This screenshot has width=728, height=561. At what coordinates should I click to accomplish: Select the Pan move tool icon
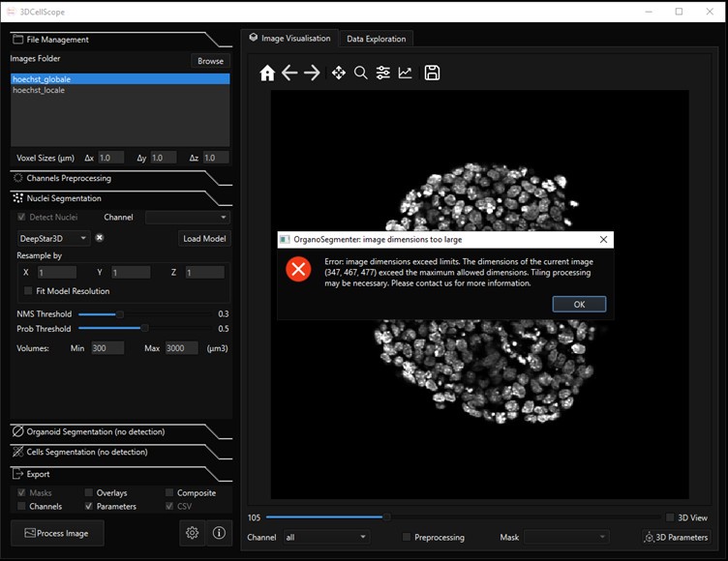coord(338,74)
